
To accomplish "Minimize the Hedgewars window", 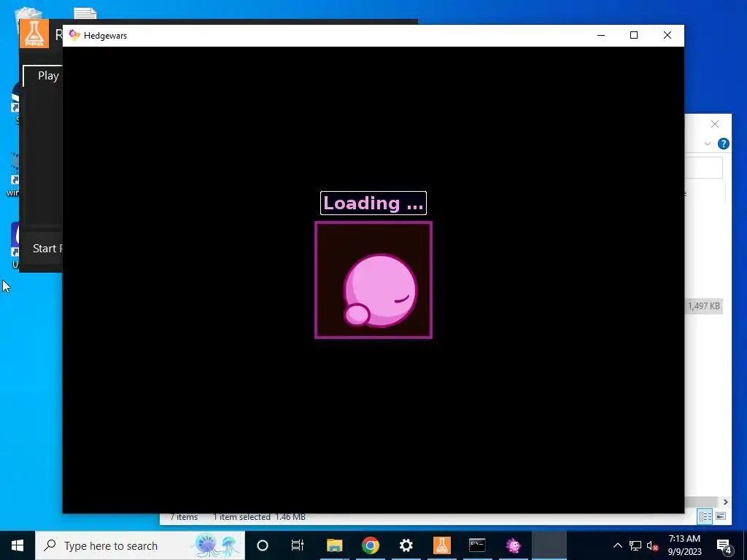I will (x=601, y=35).
